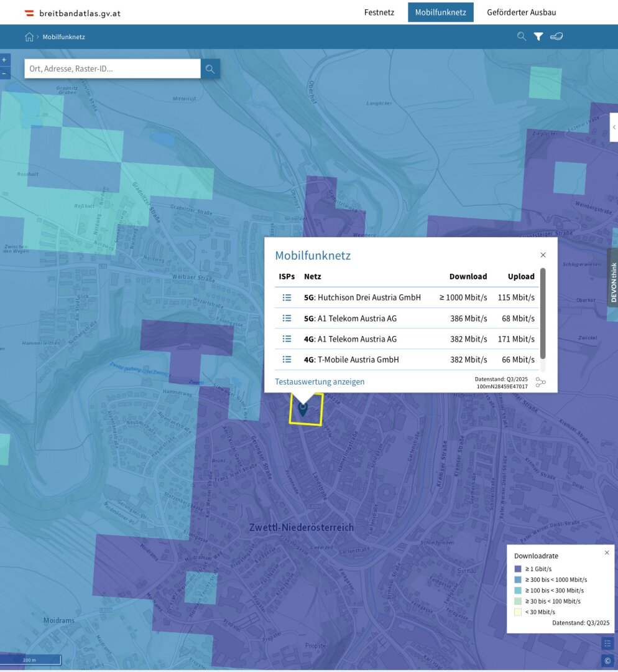Click the Zwettl-Niederösterreich map label

point(302,528)
